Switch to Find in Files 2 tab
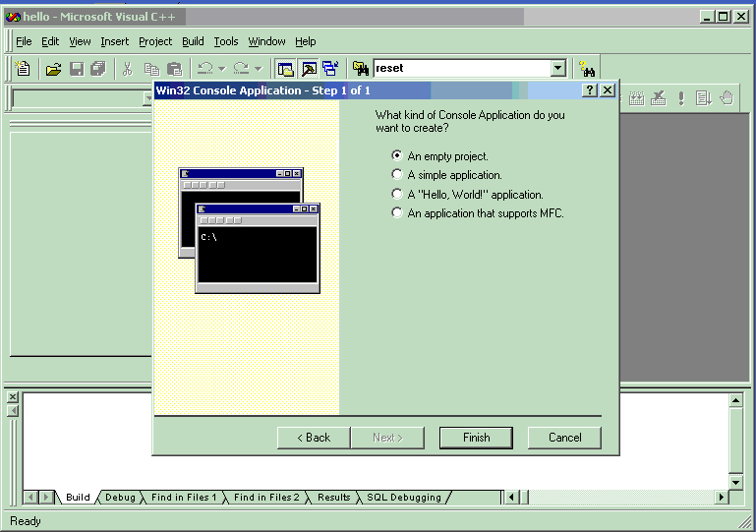Viewport: 756px width, 532px height. pyautogui.click(x=266, y=498)
